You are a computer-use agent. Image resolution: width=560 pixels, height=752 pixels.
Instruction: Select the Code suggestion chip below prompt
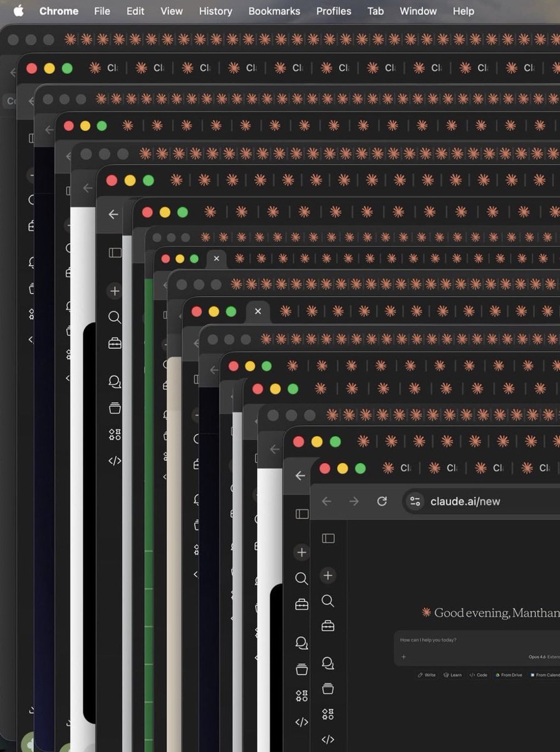478,675
